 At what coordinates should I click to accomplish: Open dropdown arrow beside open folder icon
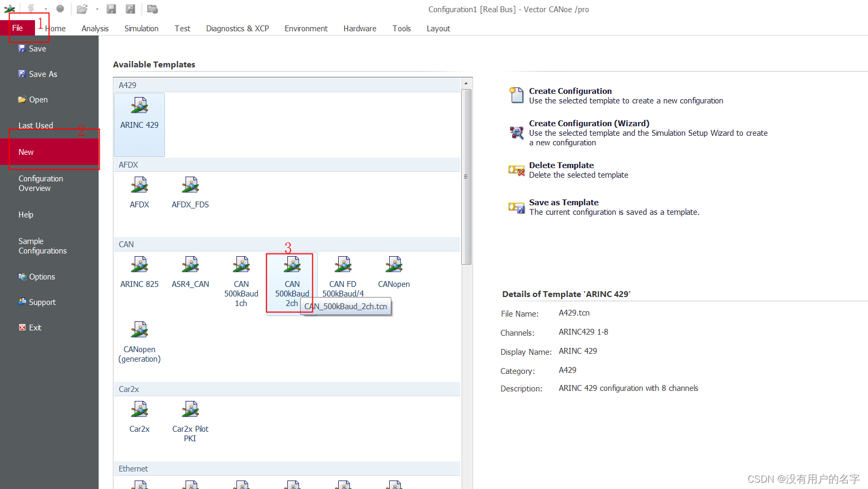(97, 9)
